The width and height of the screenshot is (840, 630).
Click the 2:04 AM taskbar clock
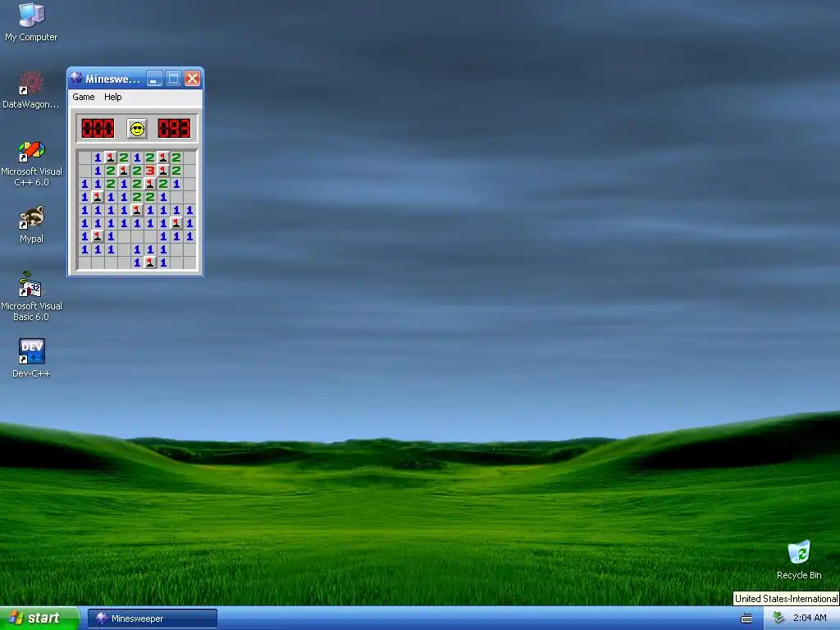(810, 619)
